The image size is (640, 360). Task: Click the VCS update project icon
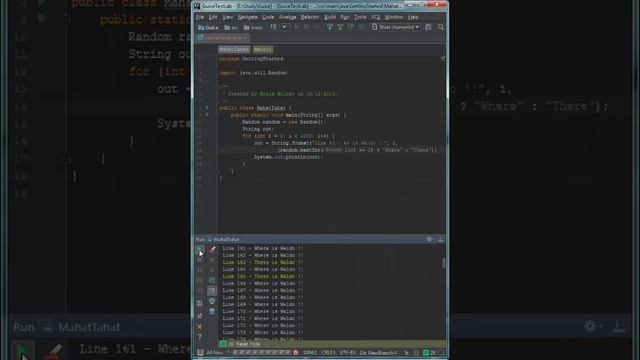[x=329, y=27]
